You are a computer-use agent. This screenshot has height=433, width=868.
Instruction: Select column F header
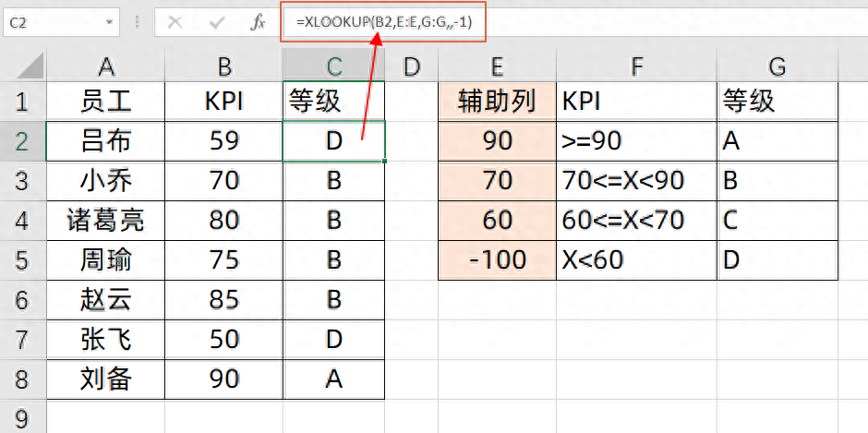(636, 67)
